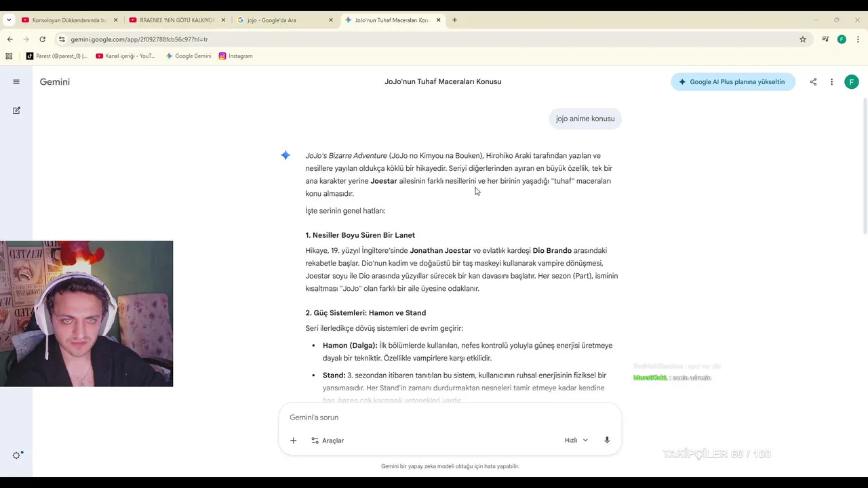Click the page vertical scrollbar
The width and height of the screenshot is (868, 488).
(865, 167)
